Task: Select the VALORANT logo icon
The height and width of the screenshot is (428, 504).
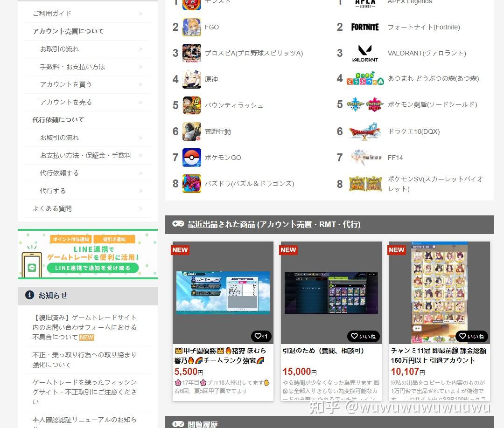Action: pyautogui.click(x=365, y=53)
